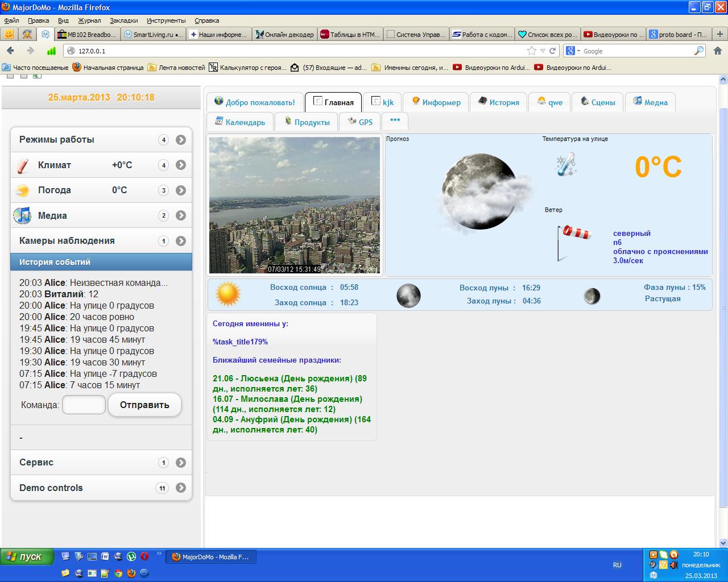Bookmark page with star icon

[532, 51]
